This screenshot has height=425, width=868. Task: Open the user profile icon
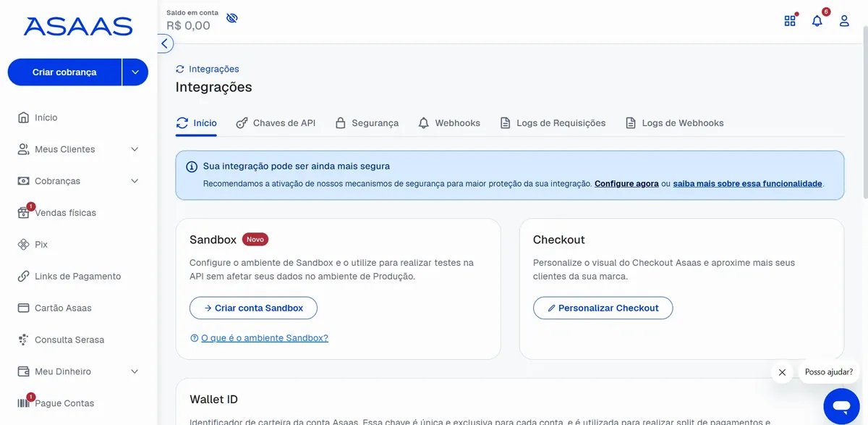(844, 21)
